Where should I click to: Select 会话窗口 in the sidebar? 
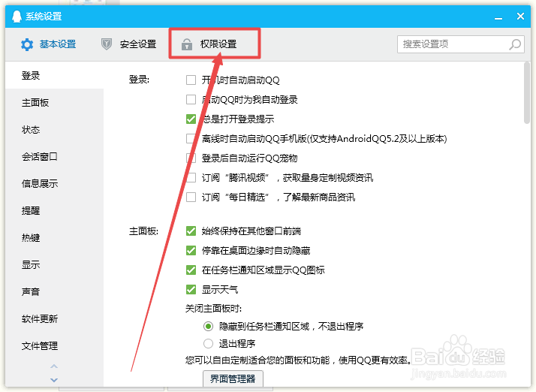[54, 157]
